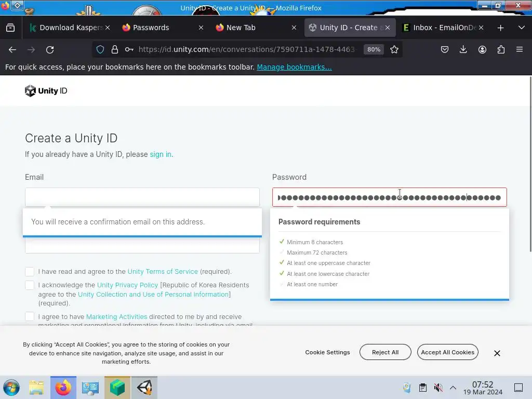Close the Passwords tab

pos(201,28)
